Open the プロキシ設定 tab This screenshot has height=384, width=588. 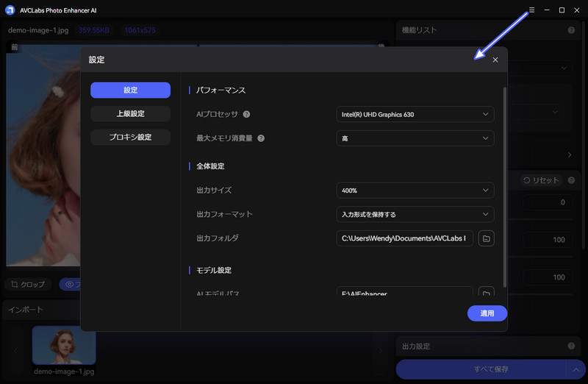pos(131,137)
